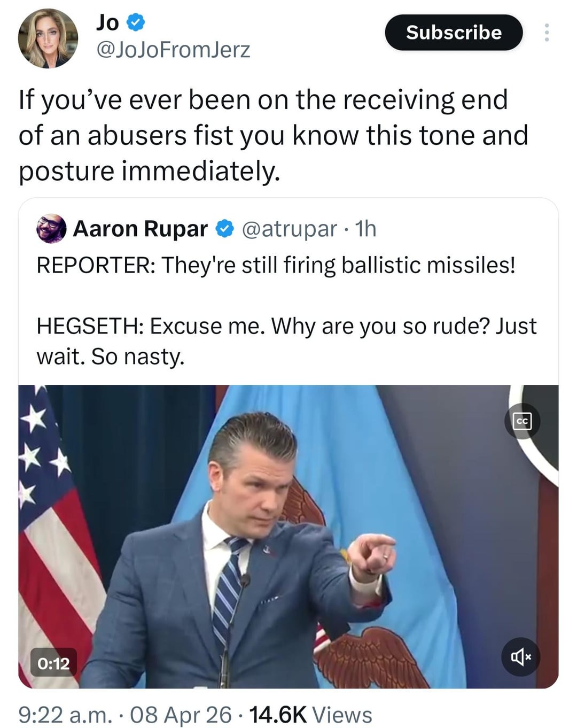The width and height of the screenshot is (577, 728).
Task: Open the @JoJoFromJerz handle
Action: pos(173,50)
